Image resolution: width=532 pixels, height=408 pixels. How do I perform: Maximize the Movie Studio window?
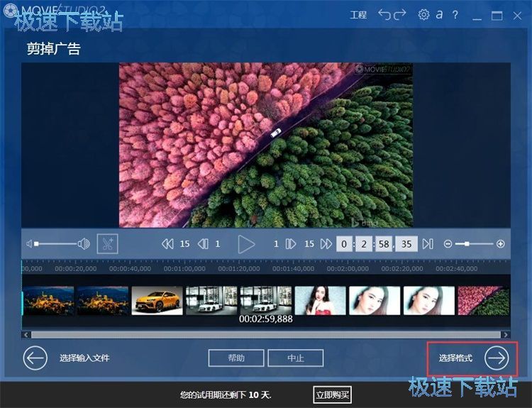[497, 16]
